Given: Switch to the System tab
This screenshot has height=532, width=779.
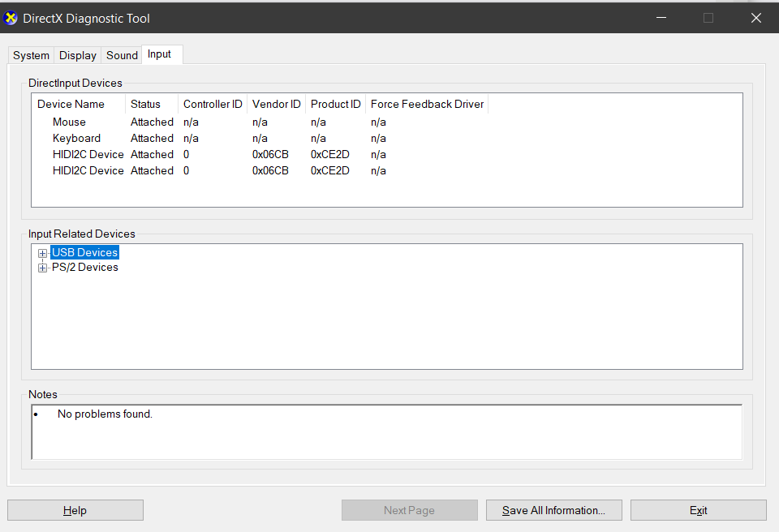Looking at the screenshot, I should coord(31,55).
